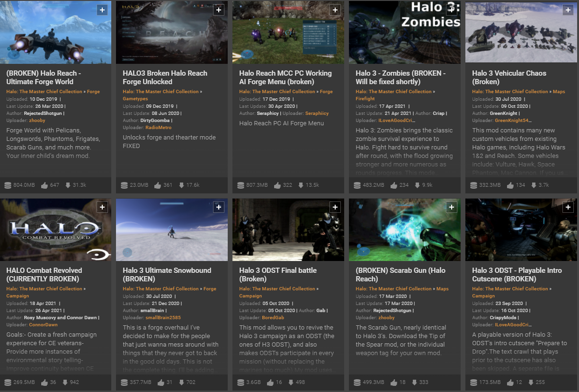This screenshot has width=579, height=392.
Task: Open Halo 3 ODST Final battle (Broken) title
Action: (x=278, y=275)
